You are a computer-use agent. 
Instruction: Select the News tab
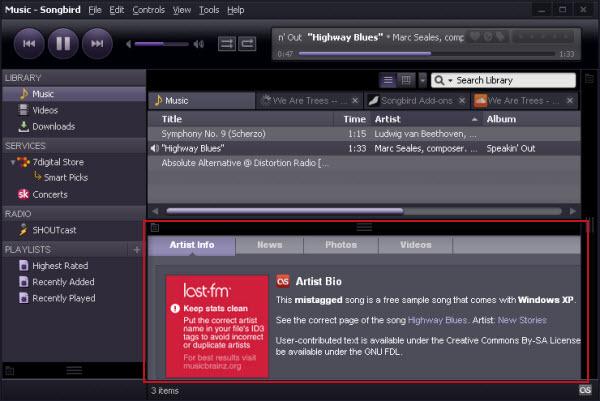point(270,245)
